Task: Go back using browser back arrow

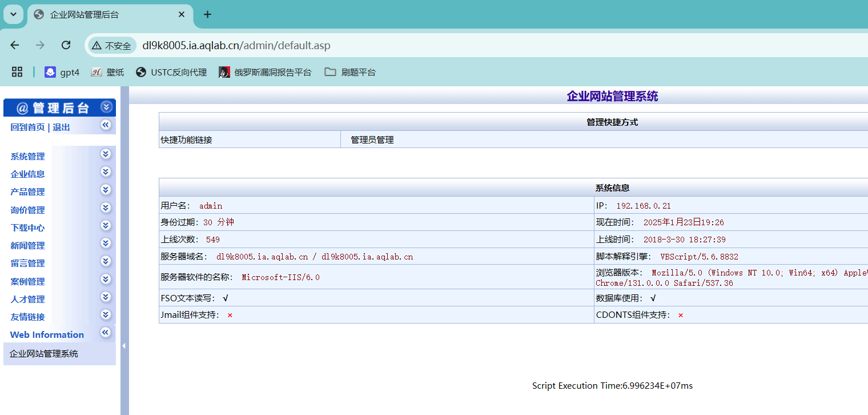Action: pos(15,45)
